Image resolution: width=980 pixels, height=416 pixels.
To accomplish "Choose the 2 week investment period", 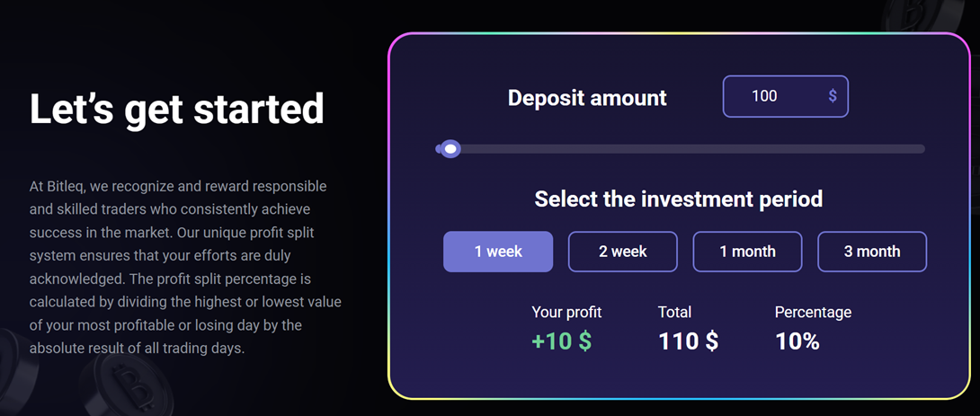I will point(622,252).
